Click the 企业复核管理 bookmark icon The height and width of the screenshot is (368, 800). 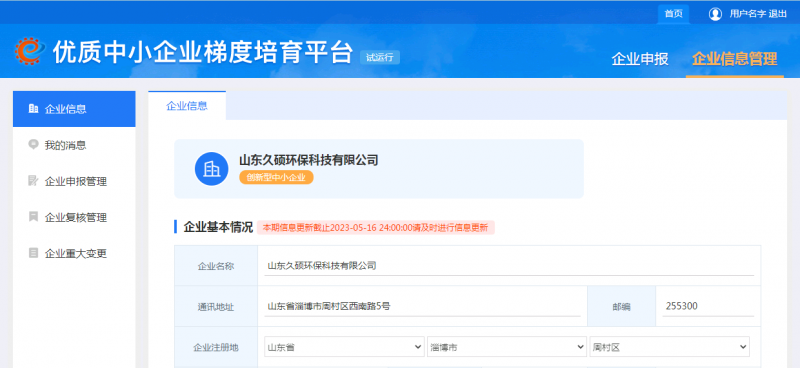[x=33, y=217]
